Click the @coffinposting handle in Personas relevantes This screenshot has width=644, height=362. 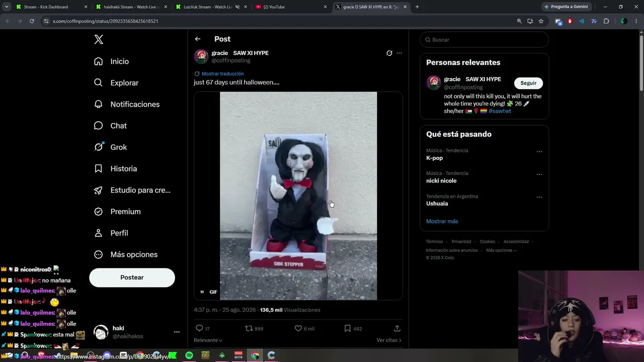[463, 87]
